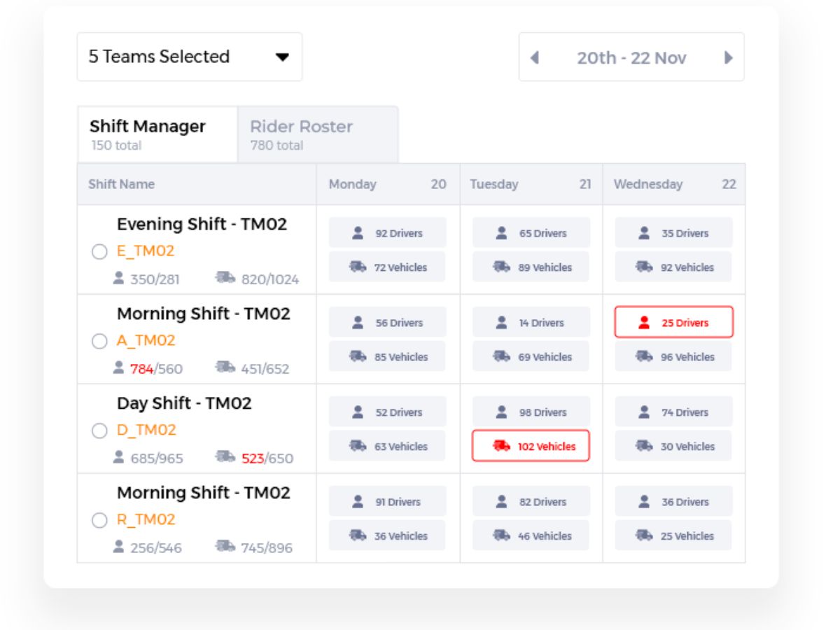This screenshot has width=840, height=630.
Task: Click the 20th - 22 Nov date label
Action: (x=631, y=57)
